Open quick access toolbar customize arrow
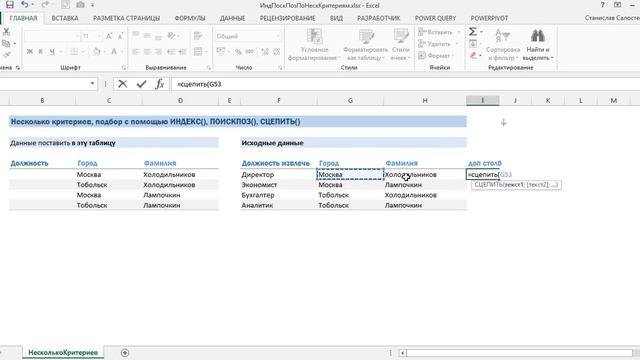This screenshot has width=640, height=360. [x=93, y=5]
